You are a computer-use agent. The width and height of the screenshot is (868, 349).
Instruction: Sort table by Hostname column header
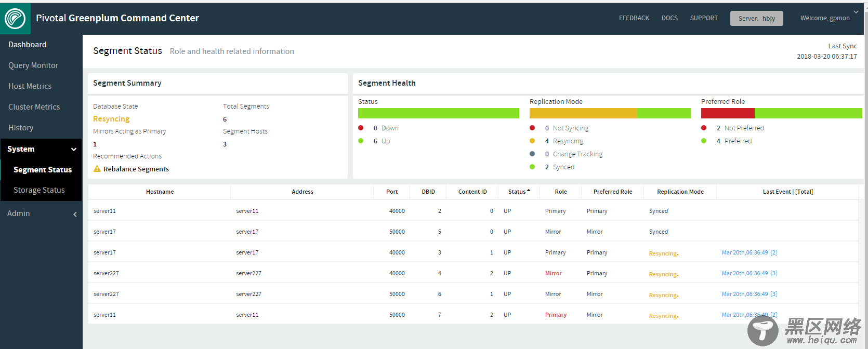tap(160, 192)
